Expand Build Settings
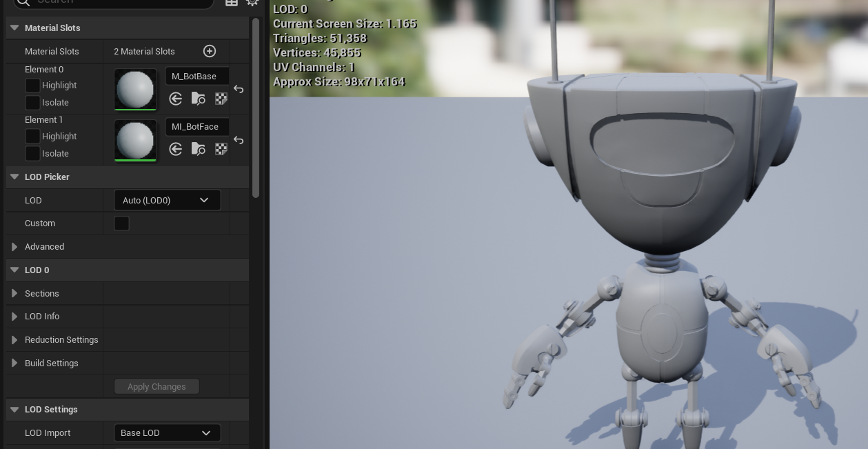This screenshot has height=449, width=868. pos(14,363)
